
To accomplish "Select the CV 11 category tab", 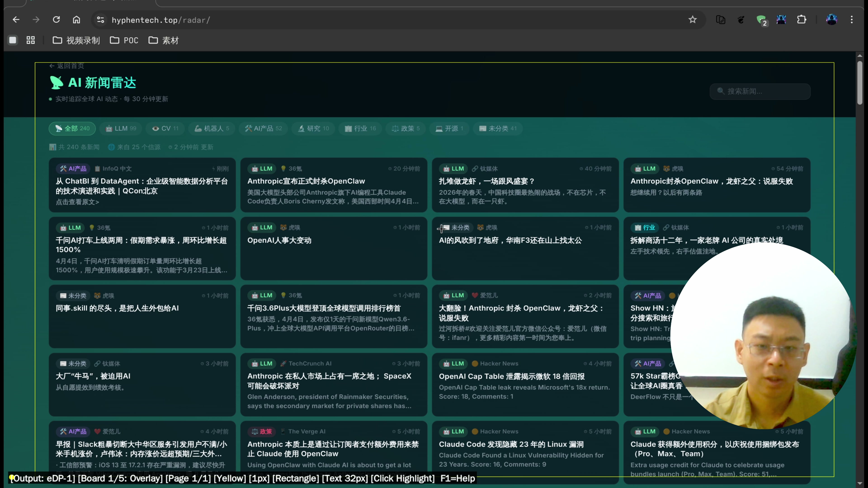I will pos(165,128).
